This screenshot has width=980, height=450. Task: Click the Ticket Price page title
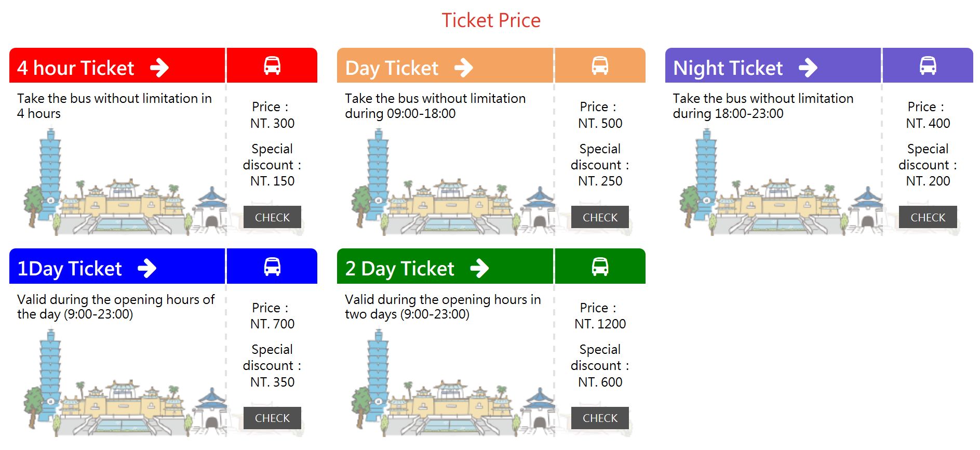491,20
